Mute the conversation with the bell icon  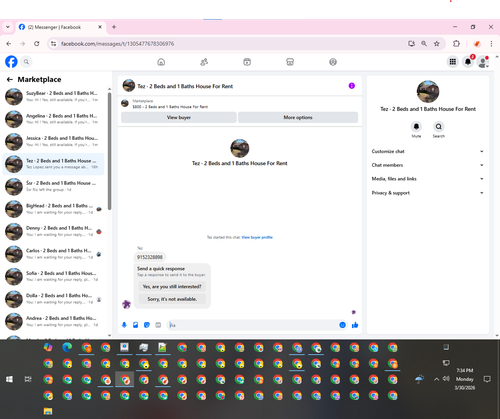[416, 127]
